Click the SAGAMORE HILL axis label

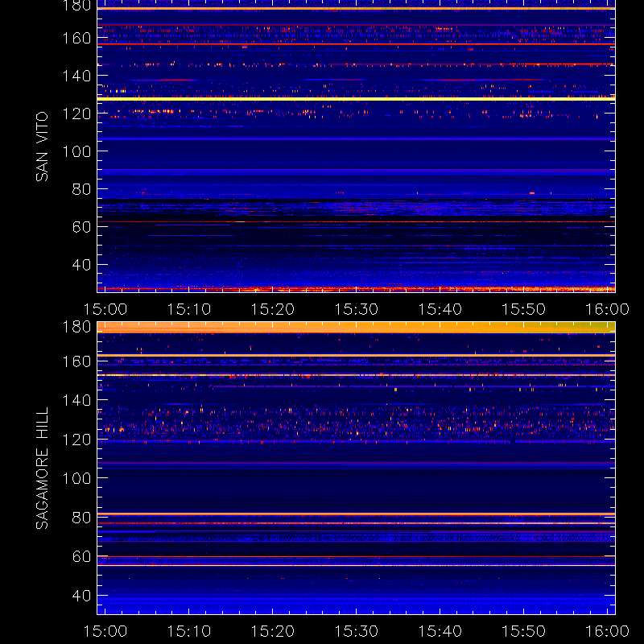(x=42, y=469)
